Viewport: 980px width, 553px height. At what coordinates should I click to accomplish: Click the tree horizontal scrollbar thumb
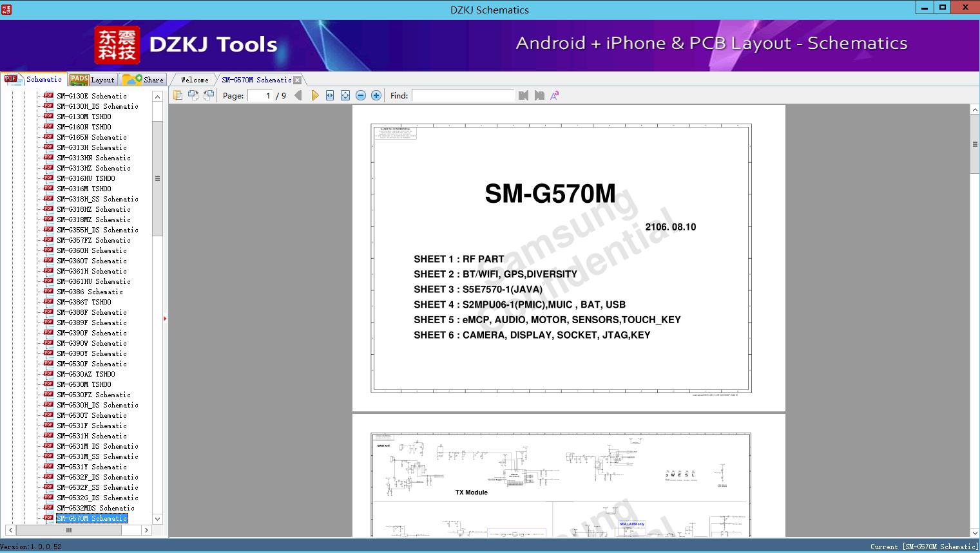pyautogui.click(x=68, y=530)
